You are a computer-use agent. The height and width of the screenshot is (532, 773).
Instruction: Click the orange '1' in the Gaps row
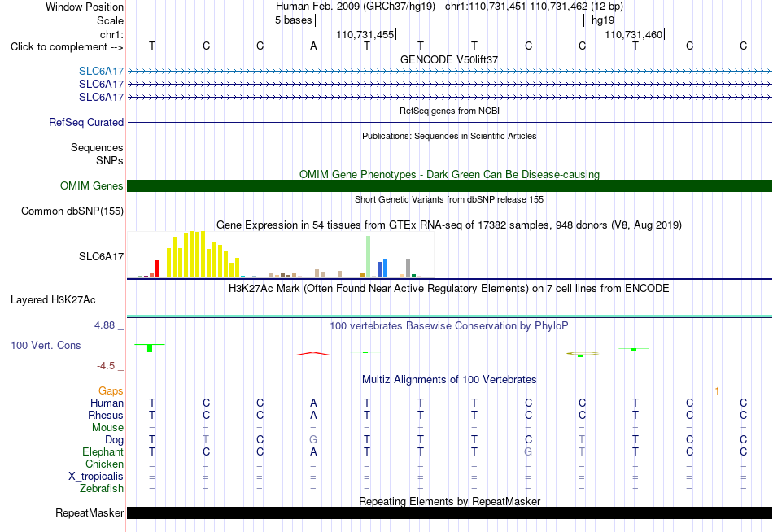tap(717, 391)
